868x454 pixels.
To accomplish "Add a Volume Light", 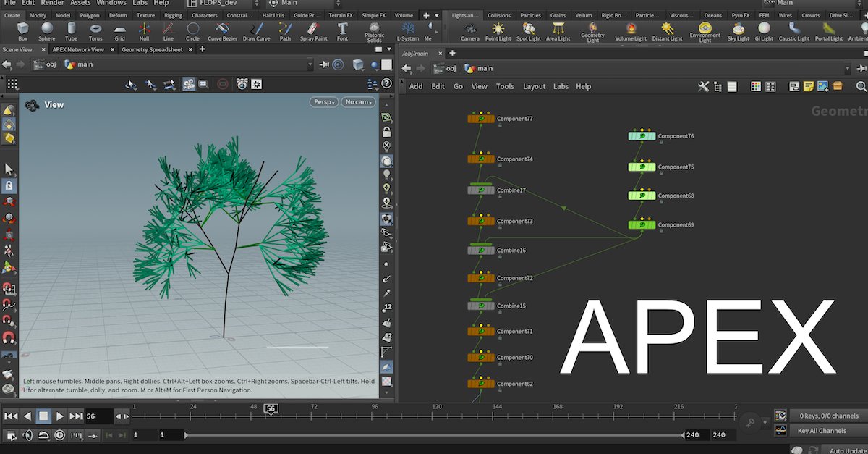I will click(x=631, y=31).
